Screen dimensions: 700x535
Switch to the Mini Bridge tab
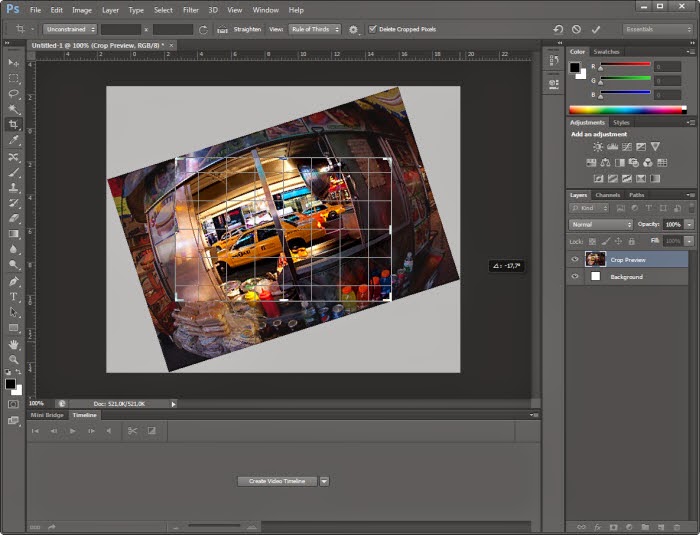(x=47, y=415)
